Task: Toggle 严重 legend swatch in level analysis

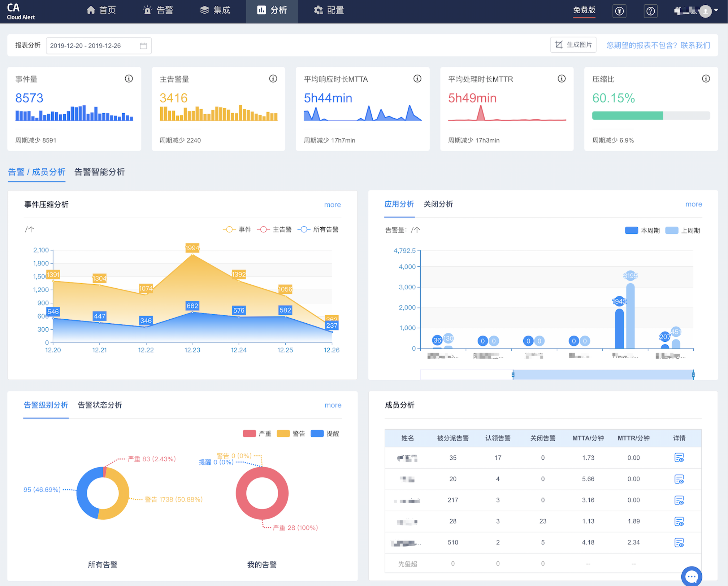Action: click(x=250, y=433)
